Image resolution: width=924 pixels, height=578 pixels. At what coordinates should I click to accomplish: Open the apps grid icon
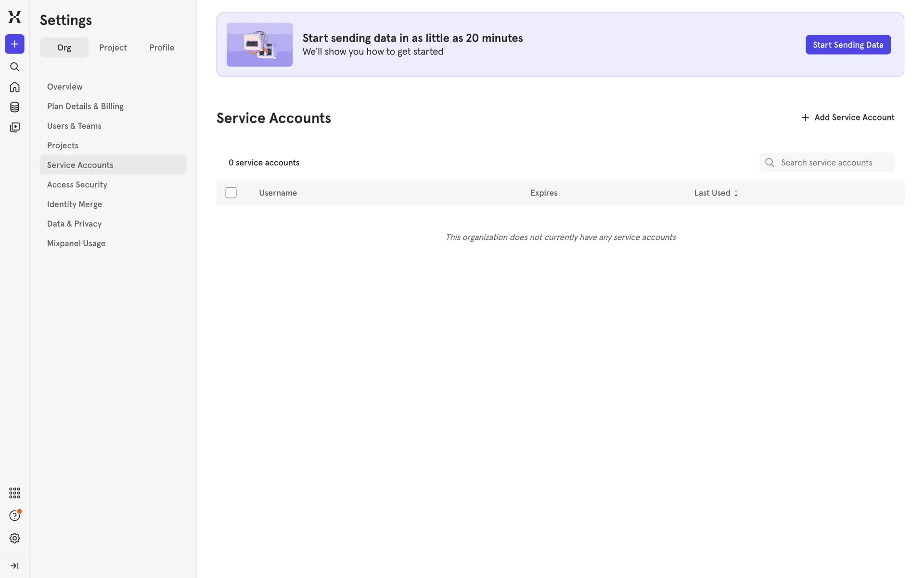14,493
